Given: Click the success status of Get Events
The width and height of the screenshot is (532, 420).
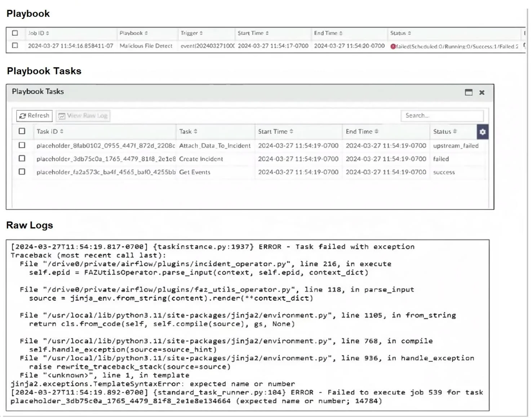Looking at the screenshot, I should (444, 172).
